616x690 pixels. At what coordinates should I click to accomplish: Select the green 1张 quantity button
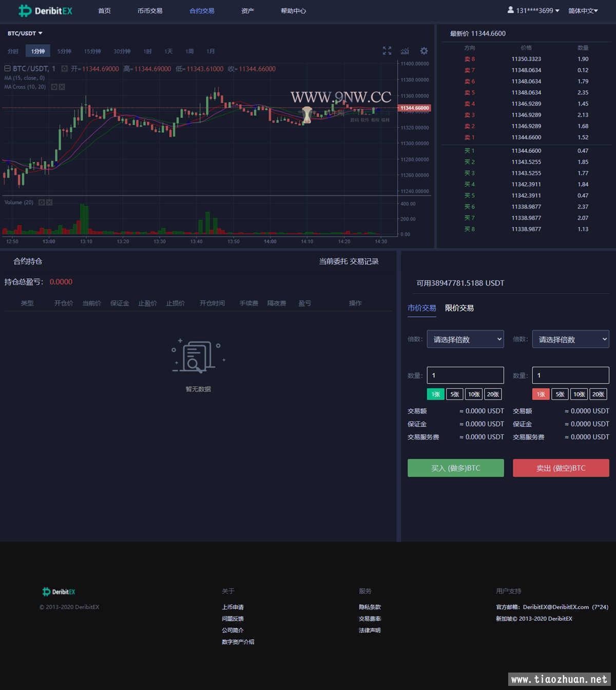click(435, 394)
